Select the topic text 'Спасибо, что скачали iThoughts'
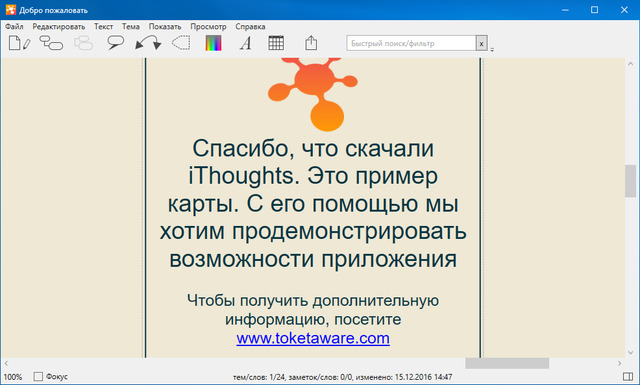 tap(313, 162)
